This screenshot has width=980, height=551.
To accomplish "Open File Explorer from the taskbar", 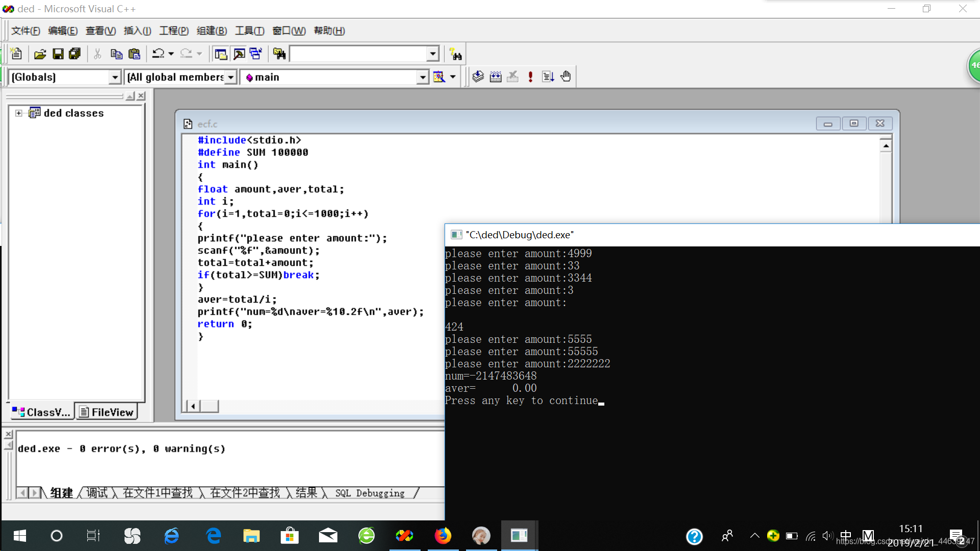I will tap(251, 536).
